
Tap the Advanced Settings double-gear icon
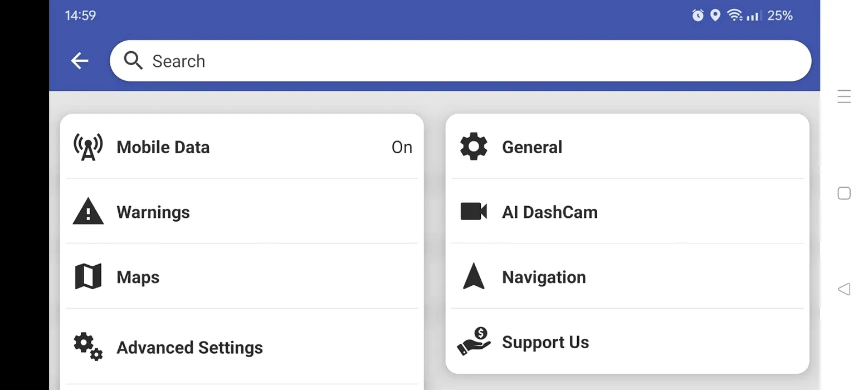88,347
